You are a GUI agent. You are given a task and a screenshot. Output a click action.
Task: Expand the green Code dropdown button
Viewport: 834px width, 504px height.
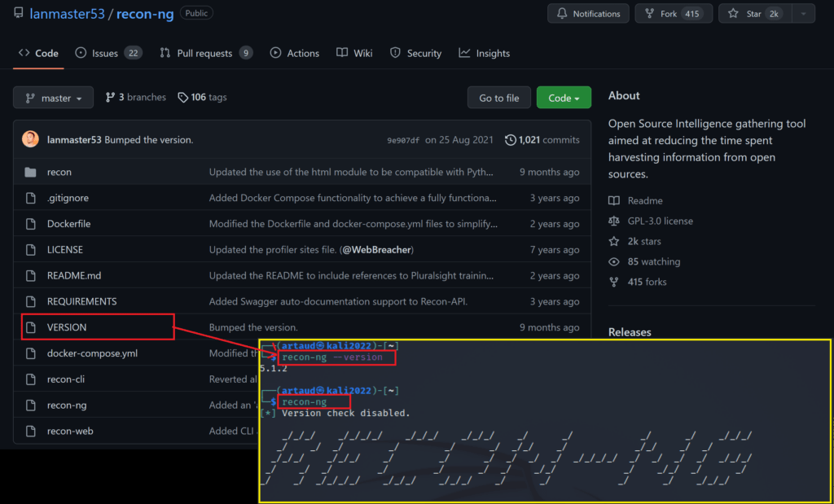(x=564, y=98)
